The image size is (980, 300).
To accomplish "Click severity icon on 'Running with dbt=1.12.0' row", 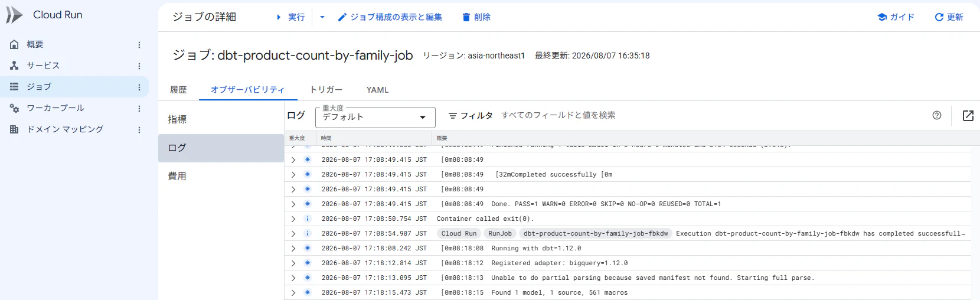I will [x=308, y=248].
